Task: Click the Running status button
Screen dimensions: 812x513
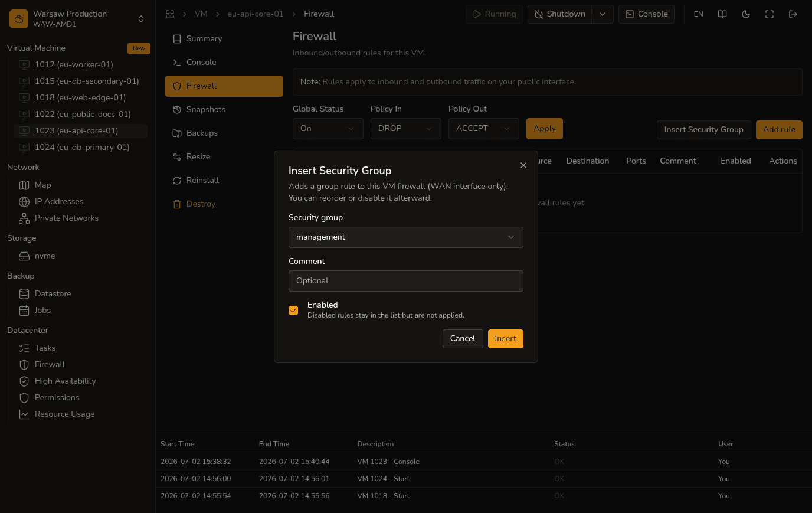Action: [495, 14]
